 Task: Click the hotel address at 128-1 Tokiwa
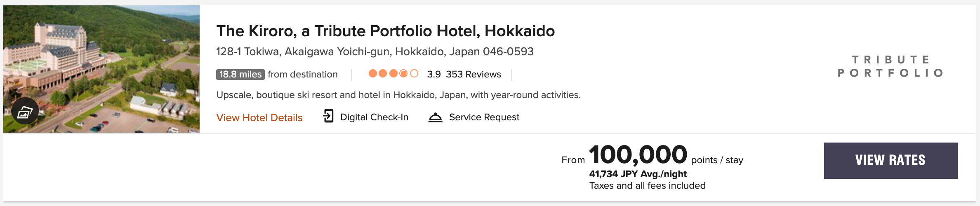coord(375,51)
